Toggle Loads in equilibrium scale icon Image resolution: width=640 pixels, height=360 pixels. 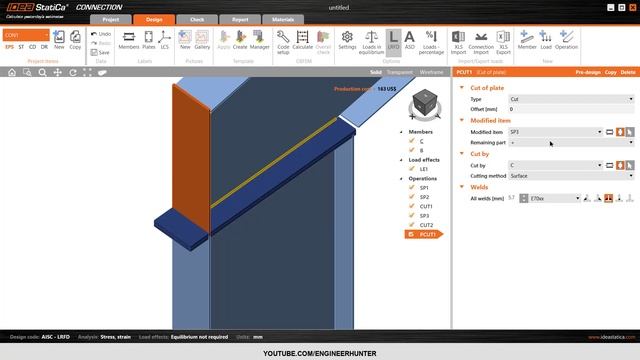point(371,42)
